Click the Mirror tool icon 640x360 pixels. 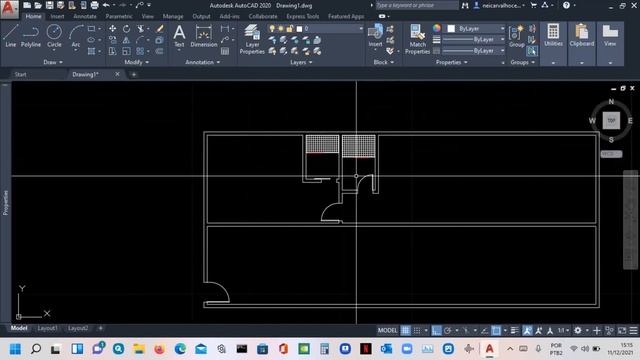click(x=126, y=40)
